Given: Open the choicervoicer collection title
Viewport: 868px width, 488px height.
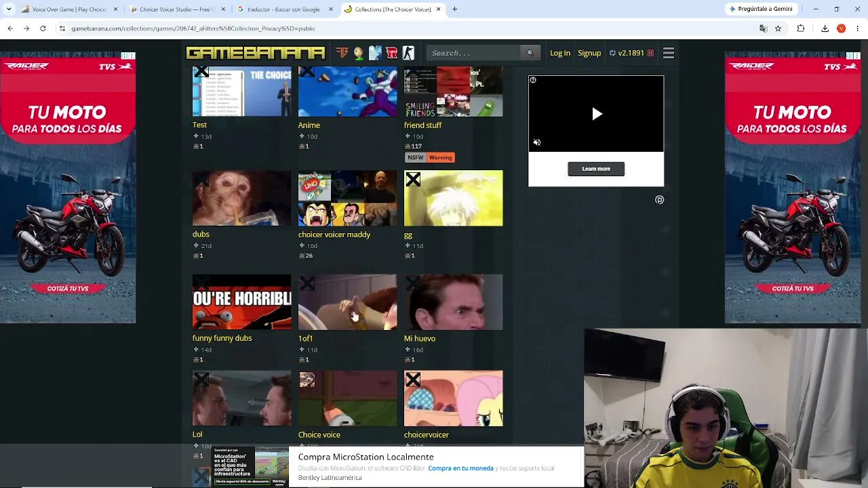Looking at the screenshot, I should 427,434.
